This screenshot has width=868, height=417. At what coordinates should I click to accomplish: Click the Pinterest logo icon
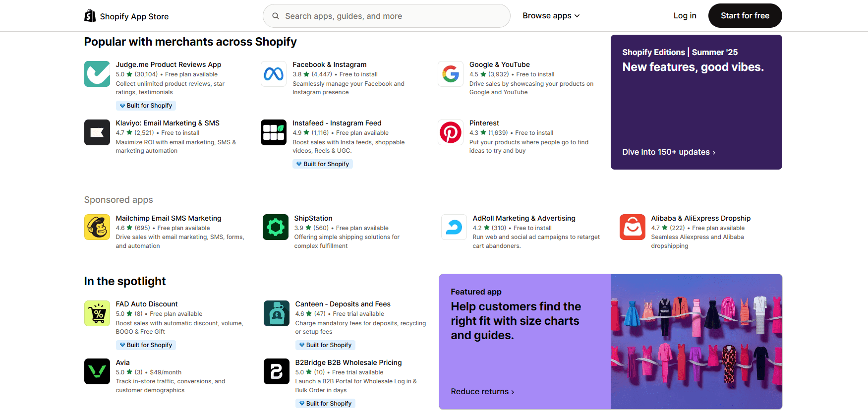450,132
